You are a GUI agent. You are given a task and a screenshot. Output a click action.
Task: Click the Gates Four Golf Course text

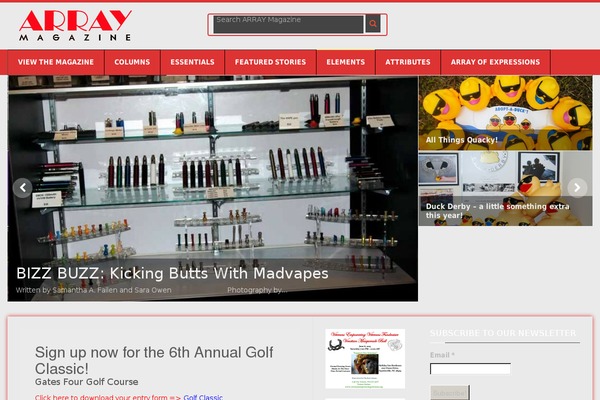tap(86, 382)
